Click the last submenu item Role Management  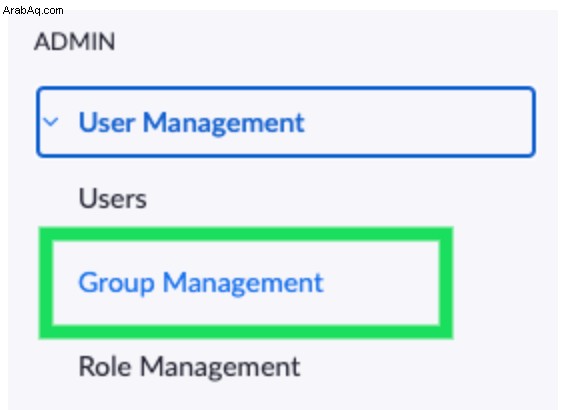[x=189, y=367]
